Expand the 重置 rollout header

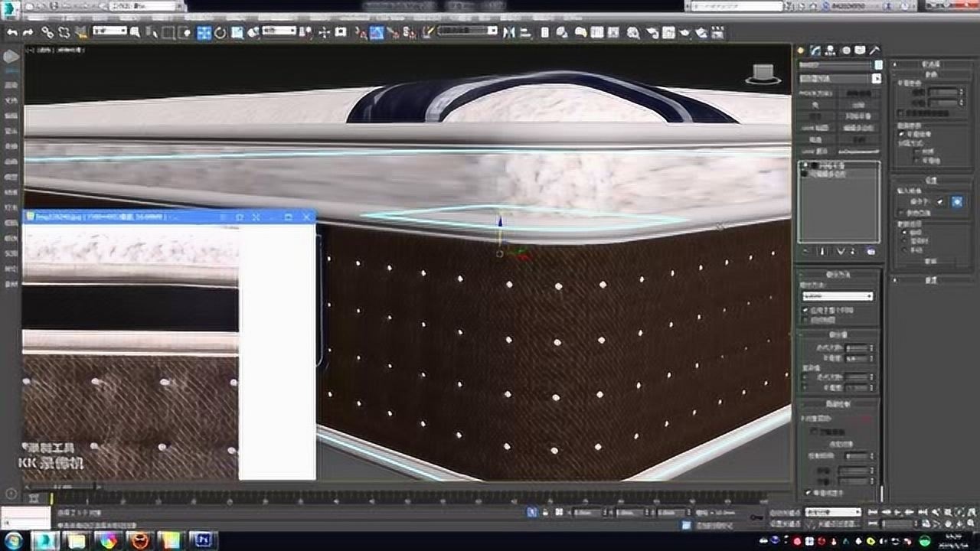pyautogui.click(x=930, y=280)
